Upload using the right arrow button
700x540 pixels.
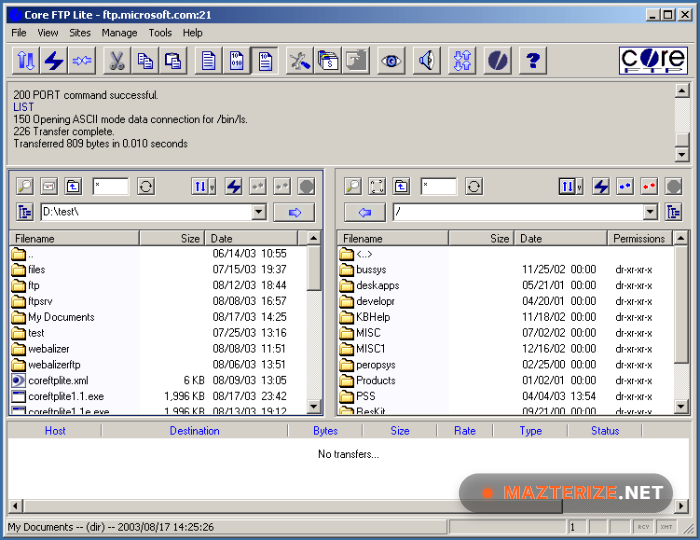[x=294, y=212]
